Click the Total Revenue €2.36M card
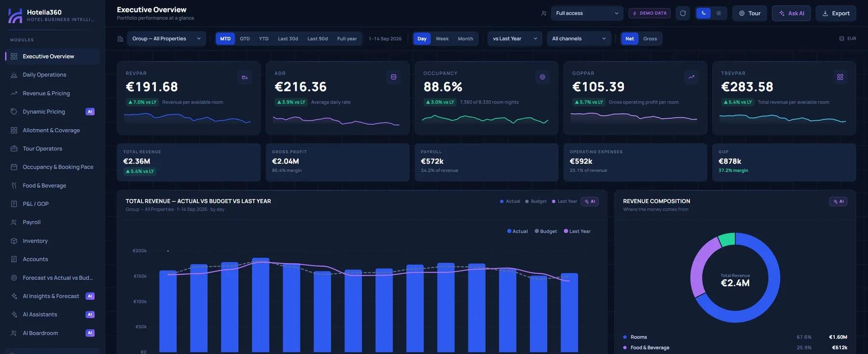Viewport: 868px width, 354px height. click(x=189, y=163)
